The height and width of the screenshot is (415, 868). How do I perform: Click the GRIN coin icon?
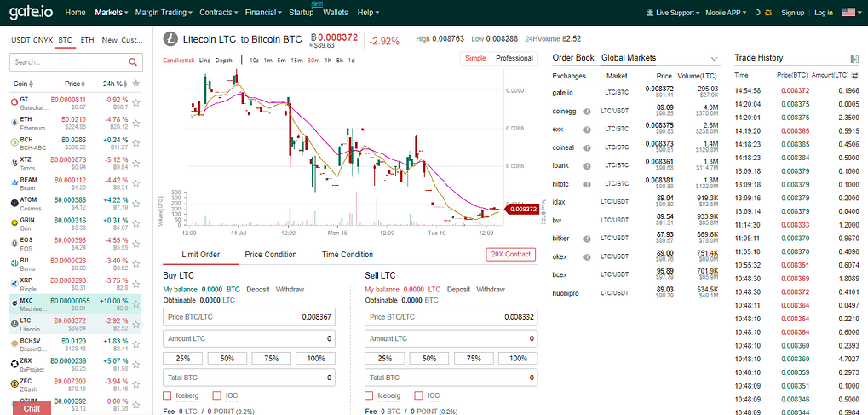(x=15, y=223)
